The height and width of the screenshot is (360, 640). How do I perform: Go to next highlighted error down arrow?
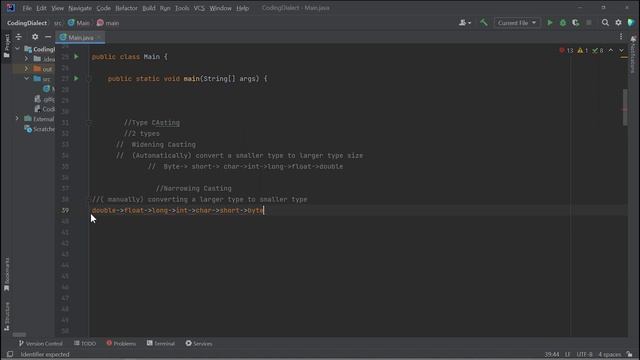[x=621, y=50]
